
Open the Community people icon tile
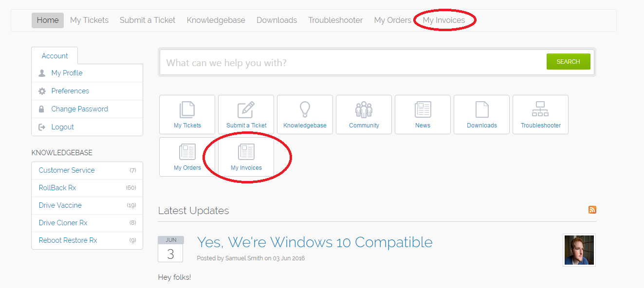click(x=364, y=110)
